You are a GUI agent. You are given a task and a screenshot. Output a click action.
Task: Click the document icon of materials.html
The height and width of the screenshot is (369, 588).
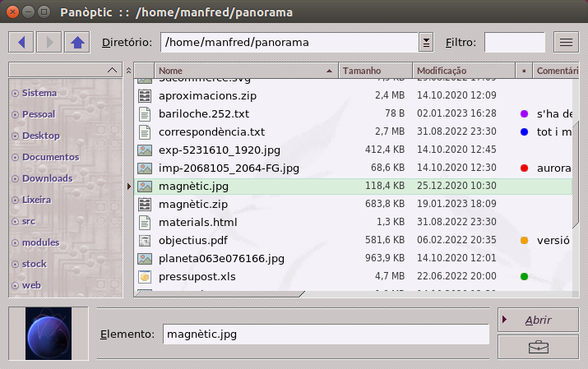145,223
